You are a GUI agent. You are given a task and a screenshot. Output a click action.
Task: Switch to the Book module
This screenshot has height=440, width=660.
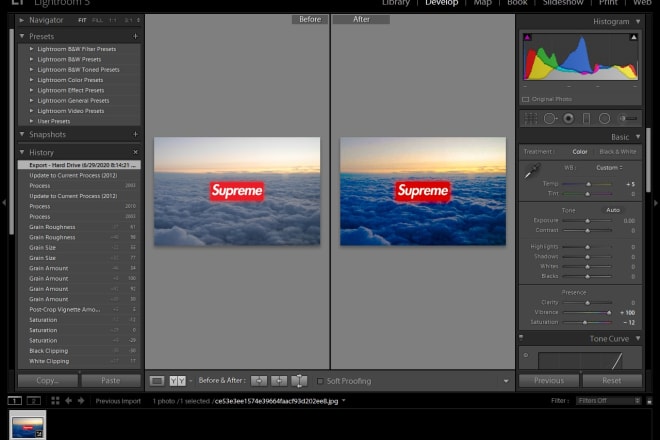tap(517, 3)
